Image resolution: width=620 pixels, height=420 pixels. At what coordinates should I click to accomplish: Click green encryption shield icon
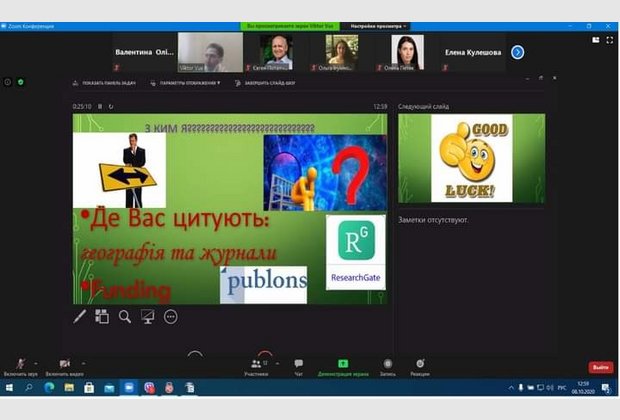point(21,82)
